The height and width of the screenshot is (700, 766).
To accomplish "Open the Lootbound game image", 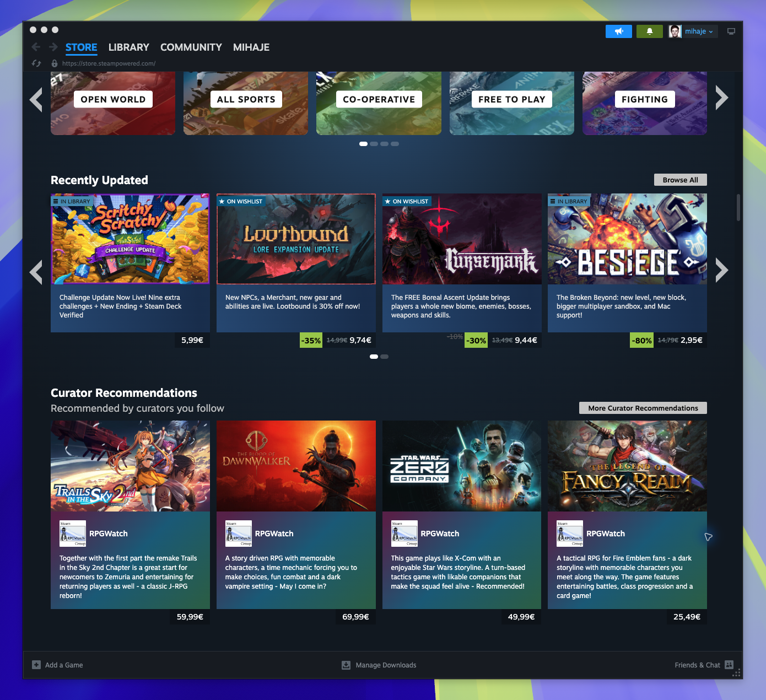I will point(296,239).
